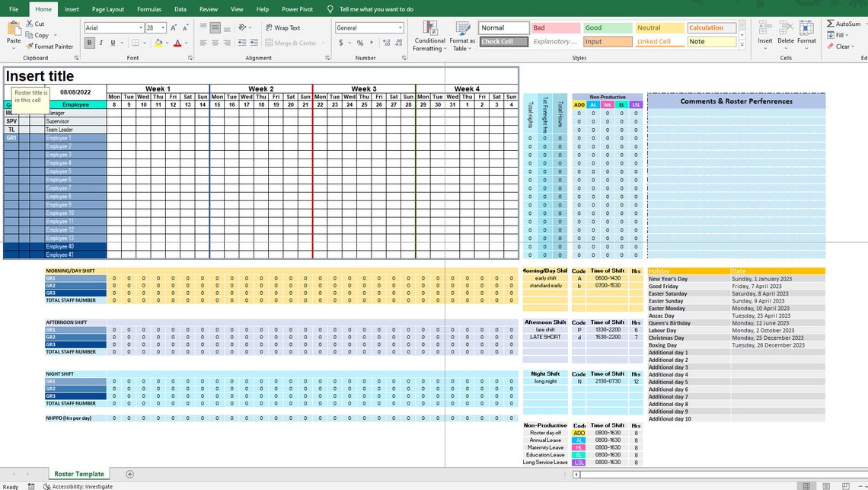Open the number format dropdown showing General
This screenshot has height=490, width=868.
tap(369, 27)
